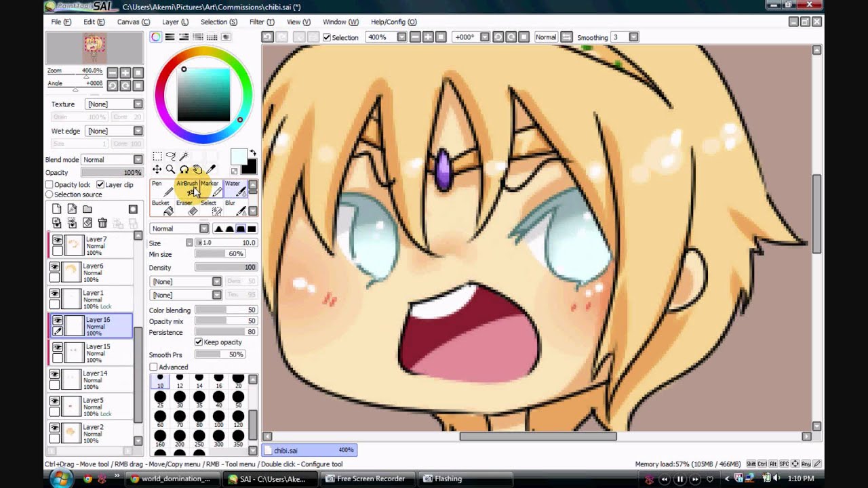Open the brush mode Normal dropdown
The width and height of the screenshot is (868, 488).
[179, 228]
